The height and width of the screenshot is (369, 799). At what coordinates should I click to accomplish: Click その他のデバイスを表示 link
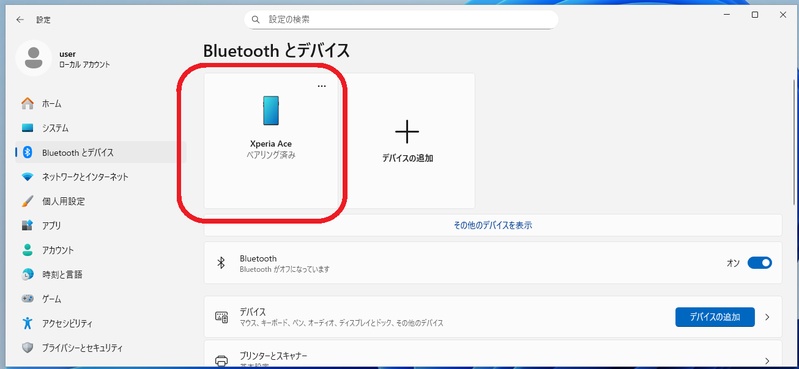tap(493, 225)
